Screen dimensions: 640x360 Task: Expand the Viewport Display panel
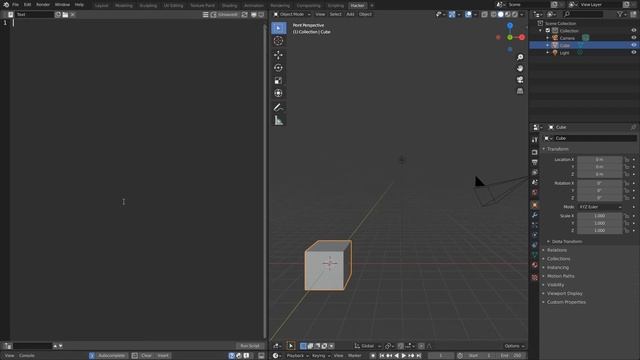(564, 293)
